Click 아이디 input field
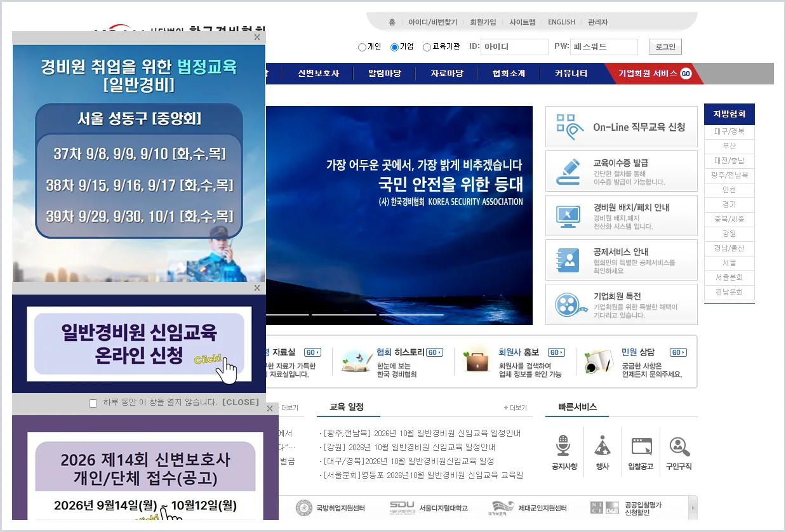786x532 pixels. tap(514, 47)
